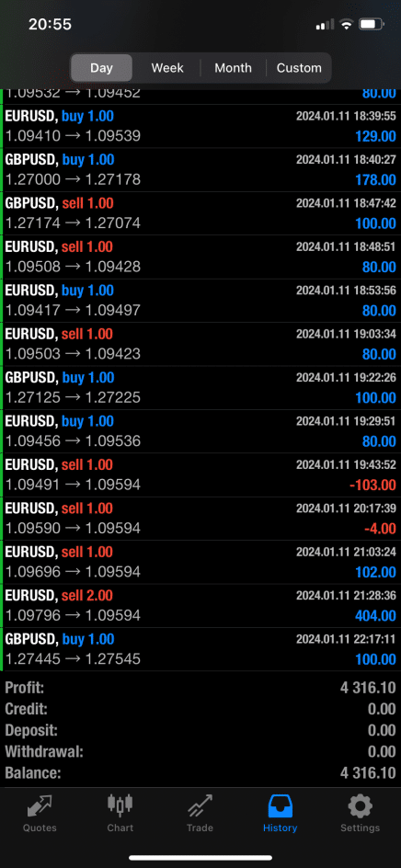
Task: Select the Day period segment
Action: pyautogui.click(x=101, y=68)
